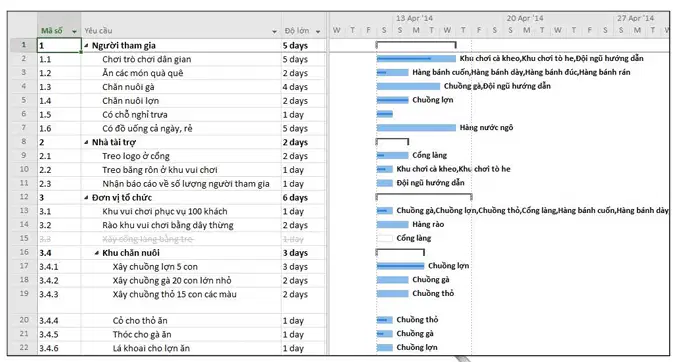Viewport: 679px width, 362px height.
Task: Click the '6 days' duration of Đơn vị tổ chức
Action: (295, 198)
